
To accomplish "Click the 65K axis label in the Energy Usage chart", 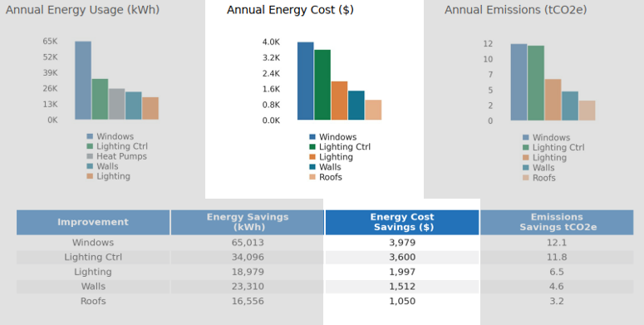I will (x=50, y=41).
